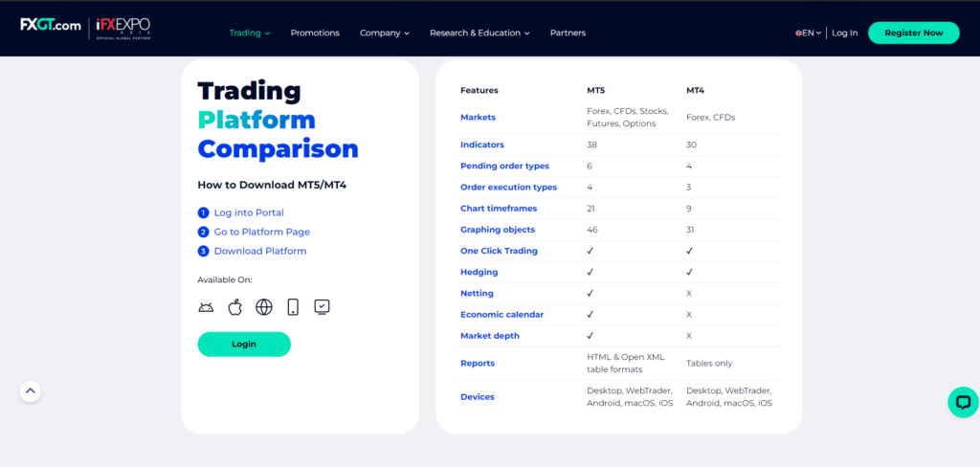Open the Partners page

pos(568,33)
